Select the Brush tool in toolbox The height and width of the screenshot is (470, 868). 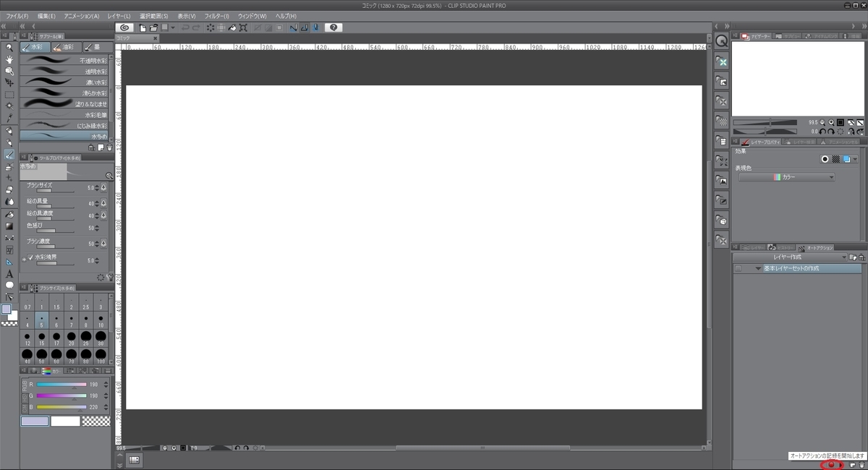[9, 155]
